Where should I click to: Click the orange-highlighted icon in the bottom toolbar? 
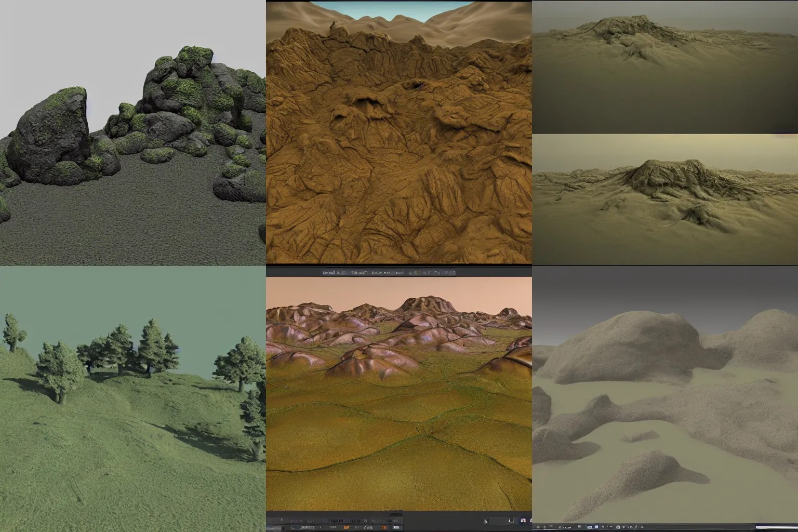tap(345, 527)
